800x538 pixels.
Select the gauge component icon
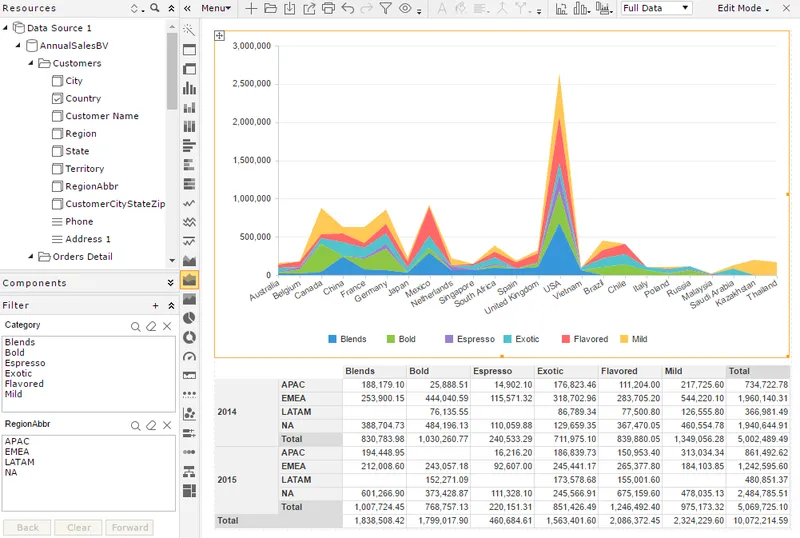point(189,356)
